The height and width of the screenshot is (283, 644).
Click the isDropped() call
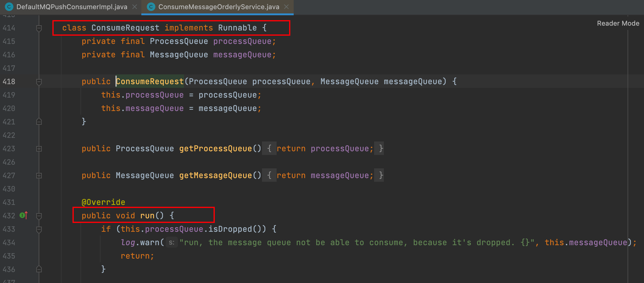pyautogui.click(x=237, y=229)
